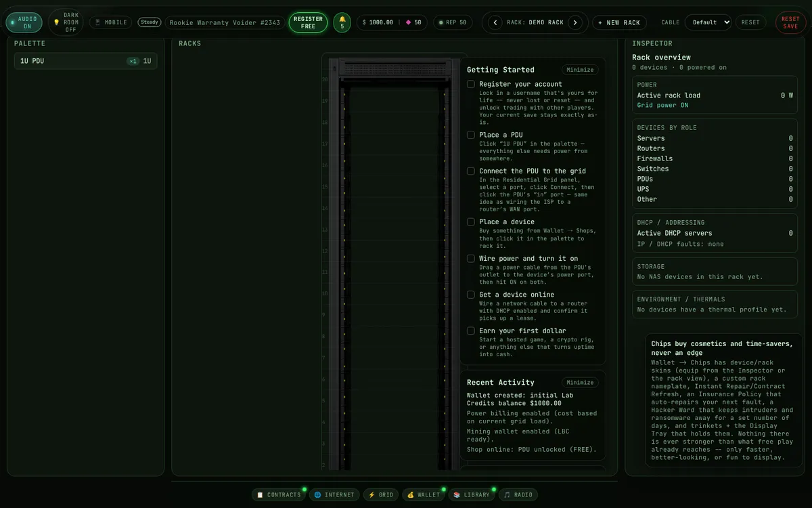This screenshot has height=508, width=812.
Task: Check Earn your first dollar
Action: pos(471,331)
